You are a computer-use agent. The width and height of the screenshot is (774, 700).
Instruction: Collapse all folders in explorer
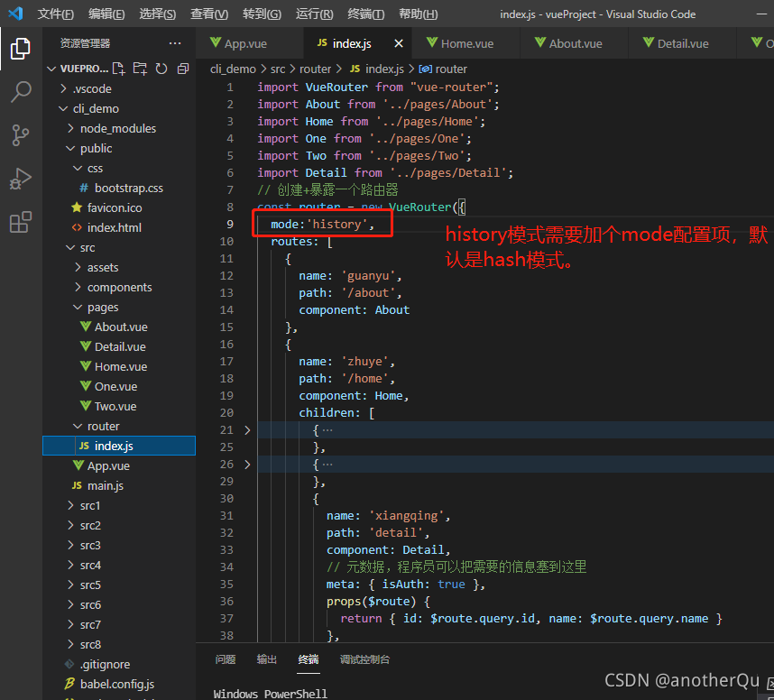point(183,69)
